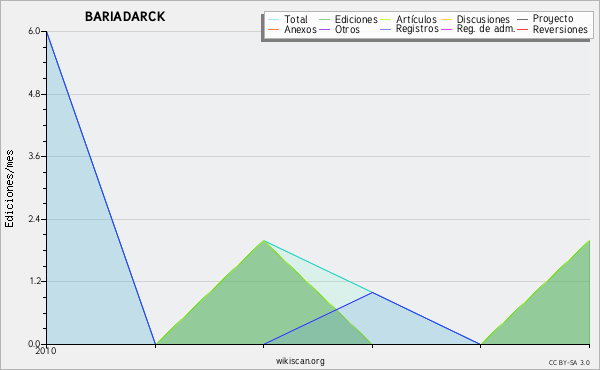Screen dimensions: 600x370
Task: Click the green Ediciones legend line swatch
Action: click(x=324, y=20)
